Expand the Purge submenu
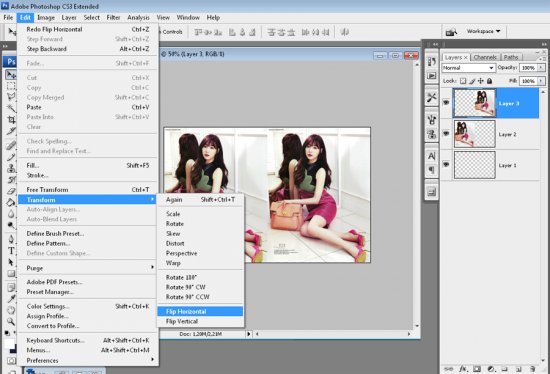 pos(87,268)
